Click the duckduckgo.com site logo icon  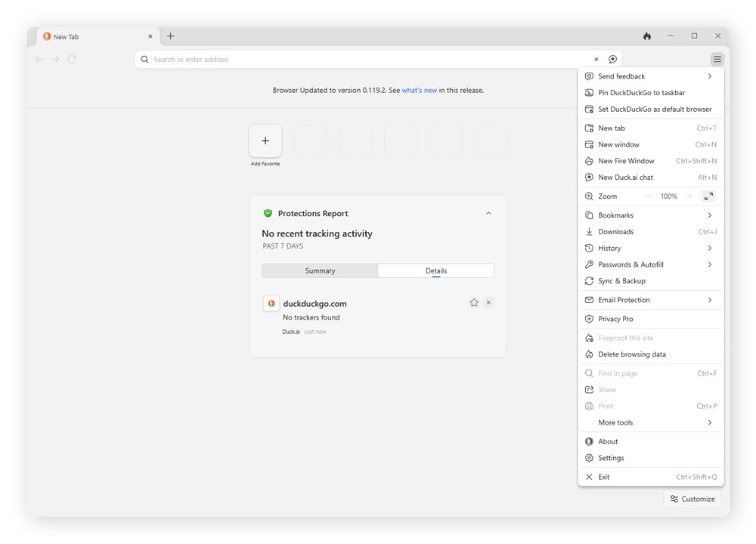coord(271,304)
